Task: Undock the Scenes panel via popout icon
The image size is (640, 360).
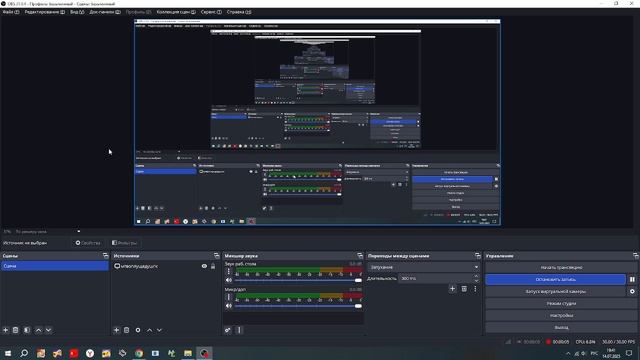Action: pos(105,256)
